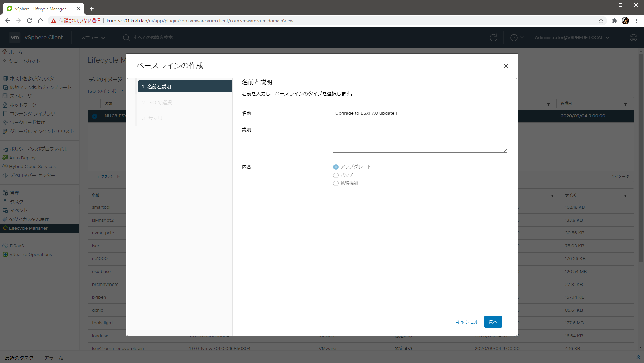Reload the page using browser reload icon
Screen dimensions: 644x363
pyautogui.click(x=29, y=21)
